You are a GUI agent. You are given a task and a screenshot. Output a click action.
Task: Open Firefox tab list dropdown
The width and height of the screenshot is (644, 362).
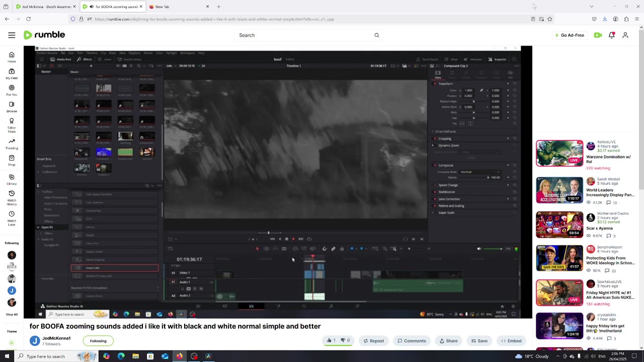[592, 7]
